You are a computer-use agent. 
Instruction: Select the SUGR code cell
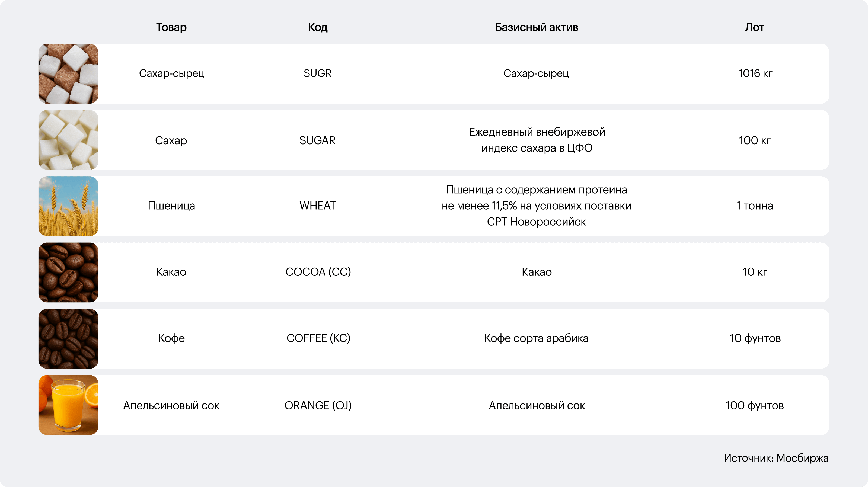click(x=317, y=73)
